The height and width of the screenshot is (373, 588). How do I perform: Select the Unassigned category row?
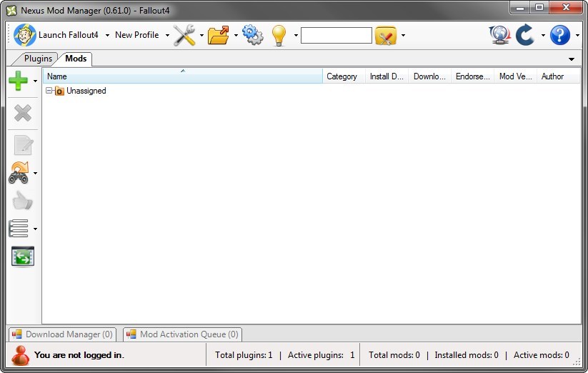81,91
